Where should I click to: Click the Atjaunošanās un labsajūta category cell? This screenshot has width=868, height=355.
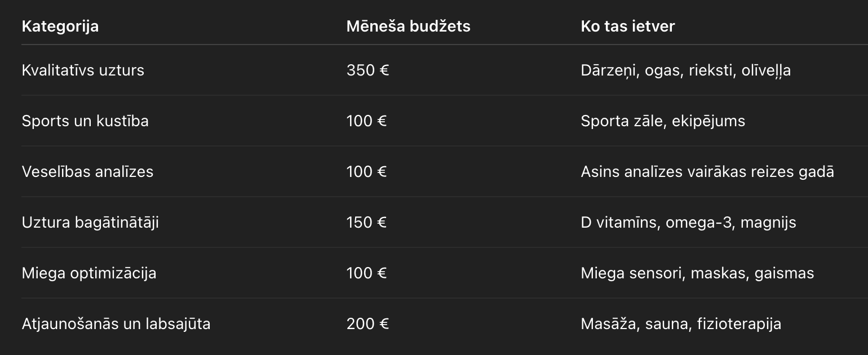tap(116, 324)
